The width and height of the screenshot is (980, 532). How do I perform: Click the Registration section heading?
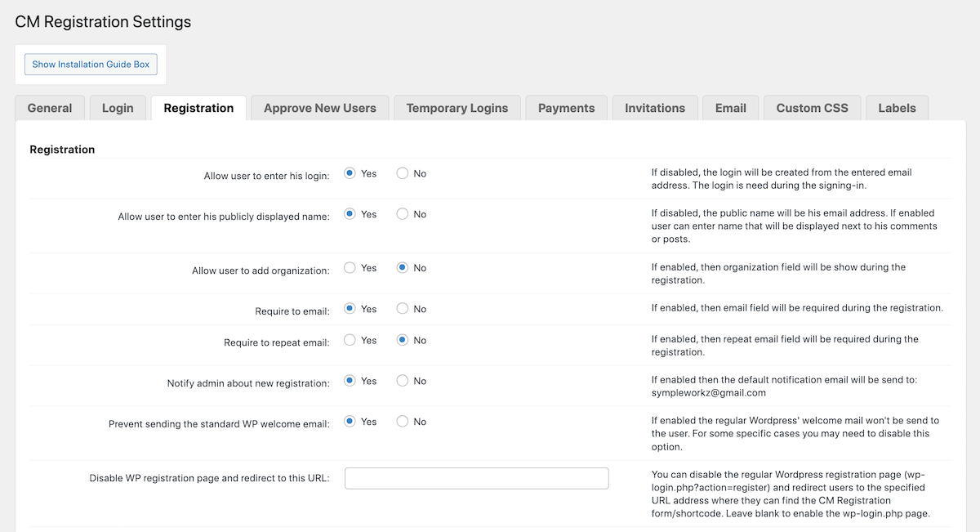point(62,150)
